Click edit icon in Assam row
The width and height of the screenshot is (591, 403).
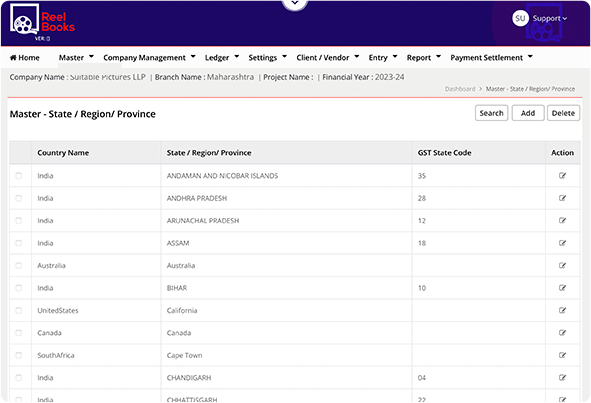click(562, 243)
